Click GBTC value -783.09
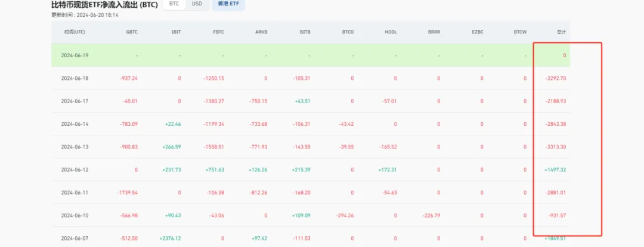This screenshot has width=644, height=247. click(x=129, y=123)
